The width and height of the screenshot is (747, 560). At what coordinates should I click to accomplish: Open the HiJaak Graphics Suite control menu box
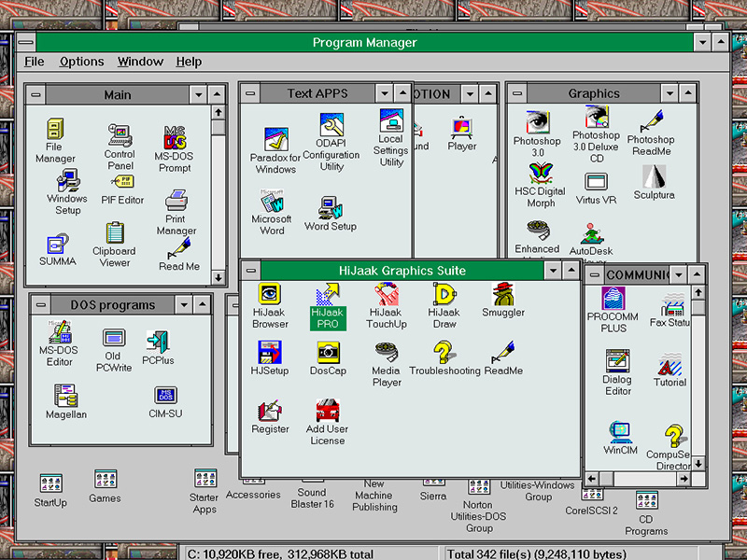[251, 271]
